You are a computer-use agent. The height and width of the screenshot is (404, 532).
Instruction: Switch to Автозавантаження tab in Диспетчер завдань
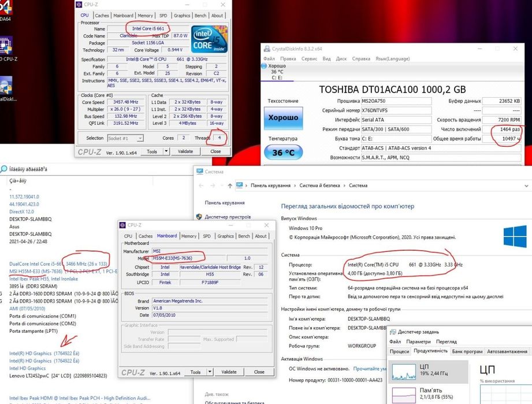(507, 351)
